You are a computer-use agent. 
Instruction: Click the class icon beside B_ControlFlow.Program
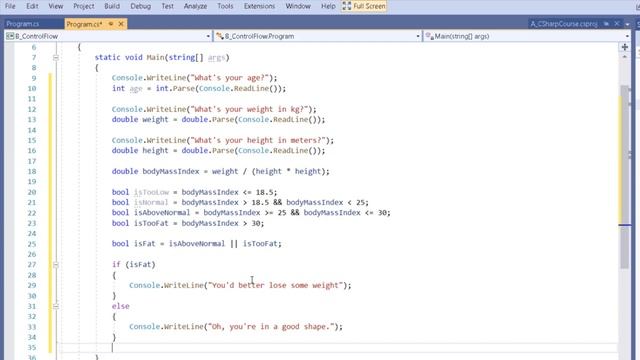click(x=220, y=36)
